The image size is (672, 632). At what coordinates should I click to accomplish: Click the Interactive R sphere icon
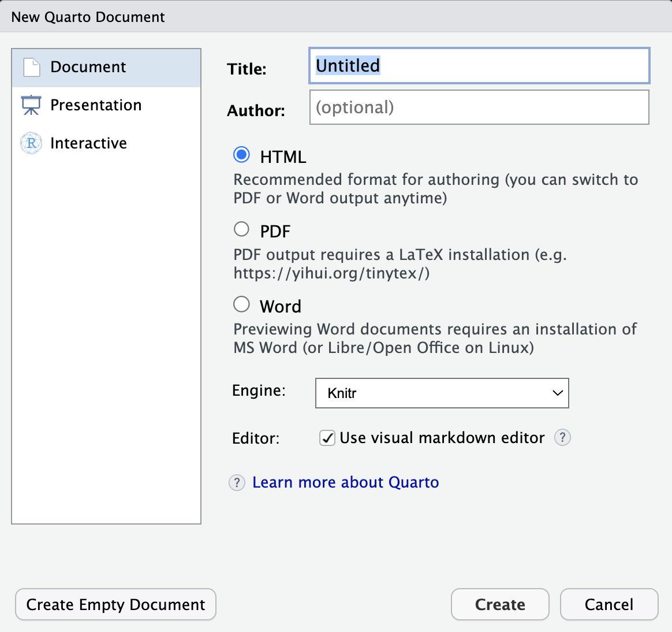click(31, 143)
